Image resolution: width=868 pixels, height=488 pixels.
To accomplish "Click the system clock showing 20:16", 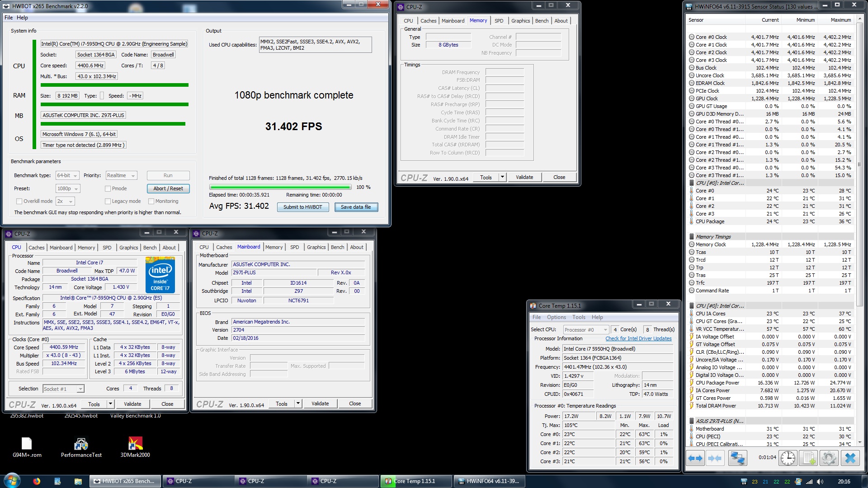I will coord(844,482).
